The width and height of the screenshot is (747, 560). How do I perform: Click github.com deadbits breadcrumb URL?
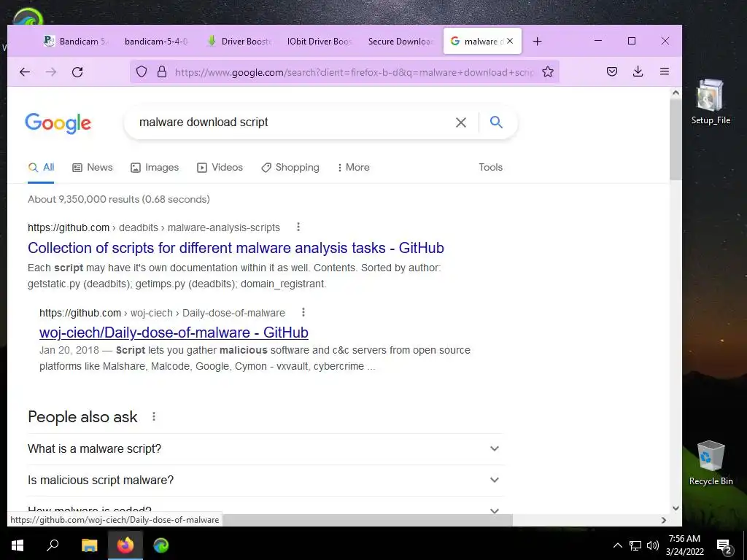point(153,227)
